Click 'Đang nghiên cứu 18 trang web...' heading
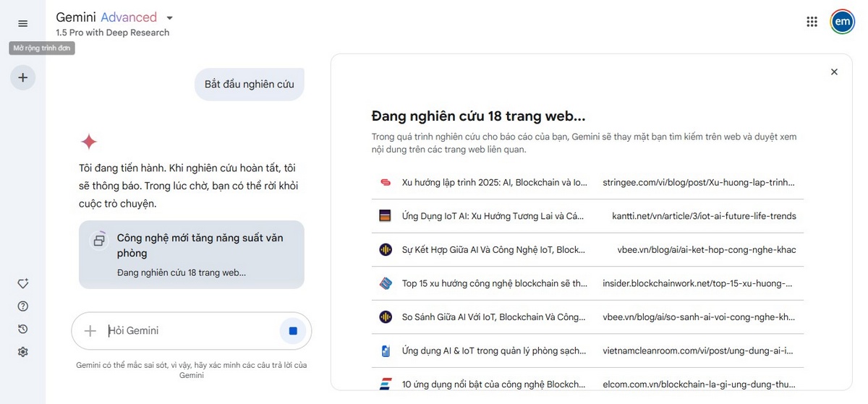The image size is (868, 404). pos(478,116)
